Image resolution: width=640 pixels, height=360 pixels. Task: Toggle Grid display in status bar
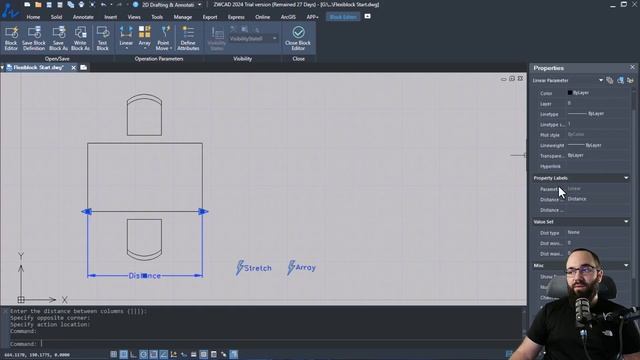[124, 354]
